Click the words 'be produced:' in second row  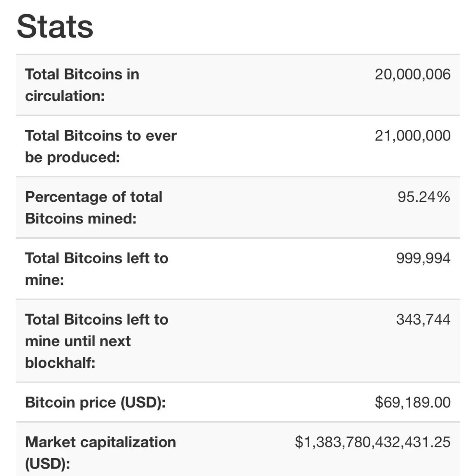tap(72, 157)
